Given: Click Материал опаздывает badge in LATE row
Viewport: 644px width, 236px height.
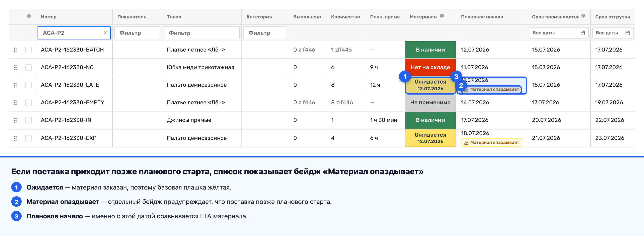Looking at the screenshot, I should 491,89.
